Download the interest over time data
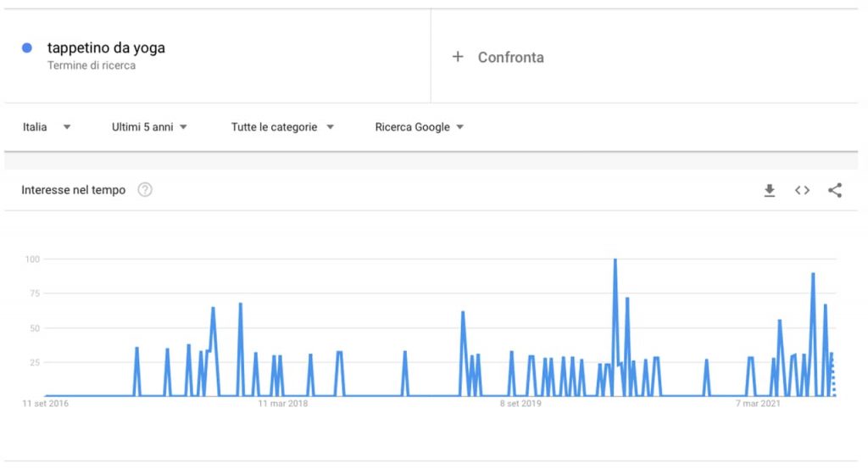868x469 pixels. coord(770,191)
